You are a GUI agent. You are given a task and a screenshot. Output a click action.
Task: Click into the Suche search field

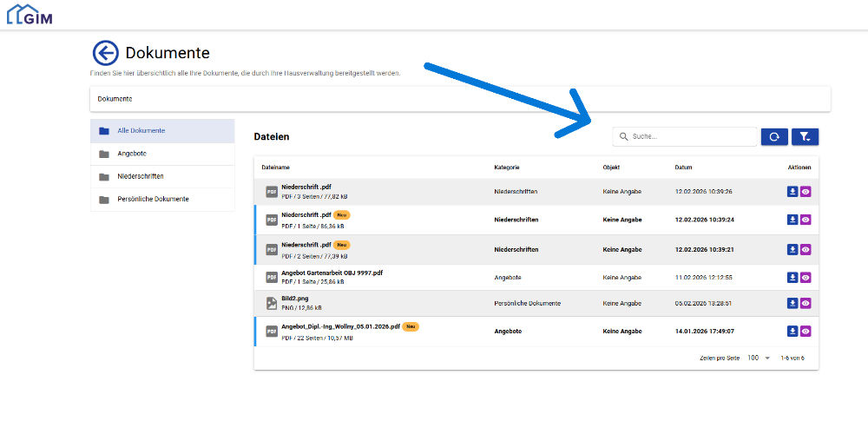click(x=690, y=136)
